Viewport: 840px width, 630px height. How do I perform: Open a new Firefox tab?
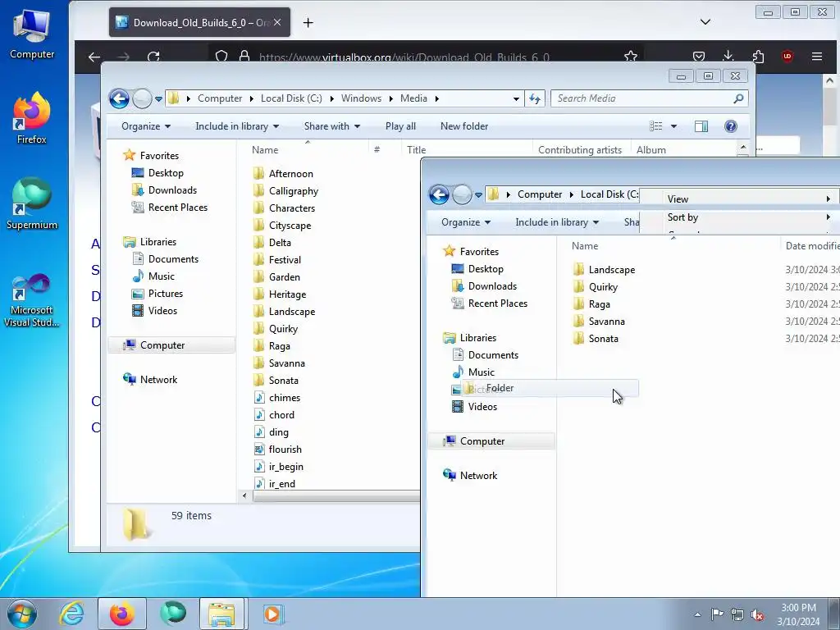tap(308, 22)
